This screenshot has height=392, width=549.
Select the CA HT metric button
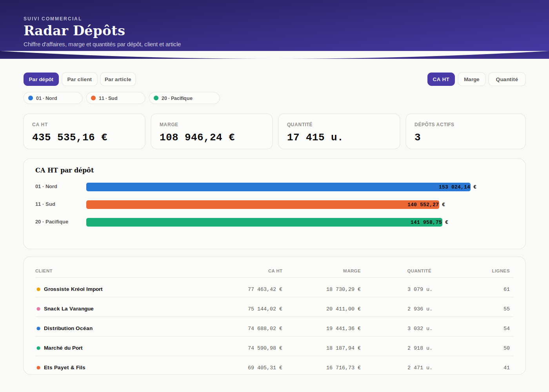(441, 79)
